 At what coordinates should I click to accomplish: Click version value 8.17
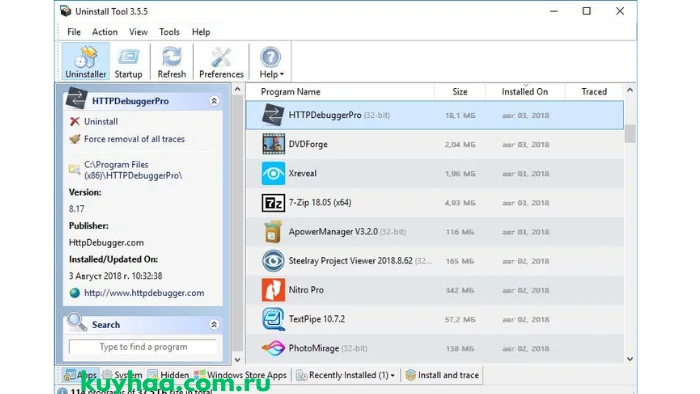coord(76,209)
